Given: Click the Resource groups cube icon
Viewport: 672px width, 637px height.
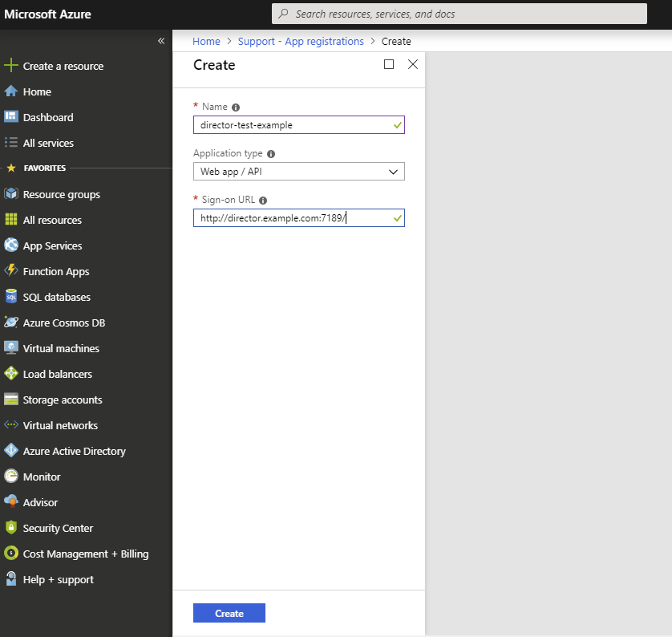Looking at the screenshot, I should tap(11, 194).
